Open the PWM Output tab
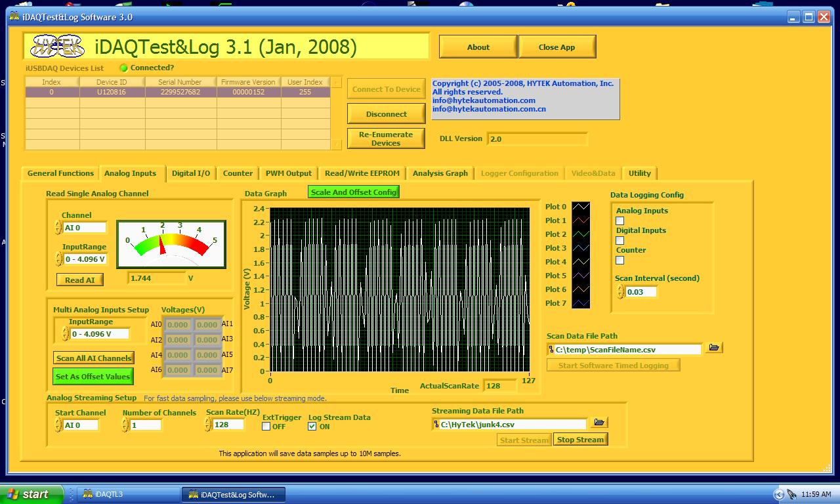This screenshot has width=840, height=504. (x=289, y=173)
